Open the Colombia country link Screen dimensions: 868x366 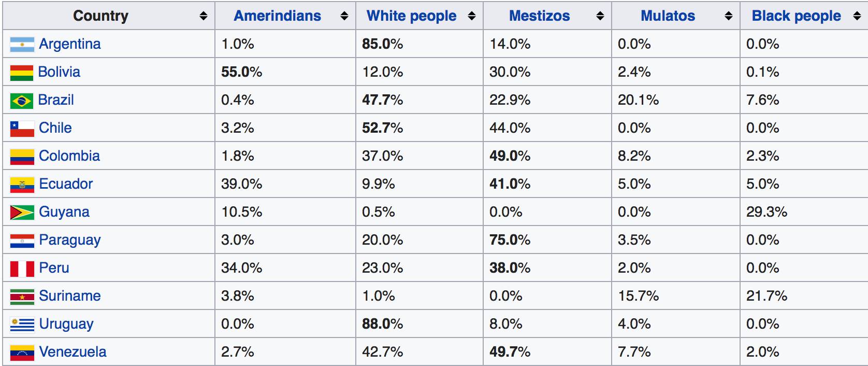69,156
